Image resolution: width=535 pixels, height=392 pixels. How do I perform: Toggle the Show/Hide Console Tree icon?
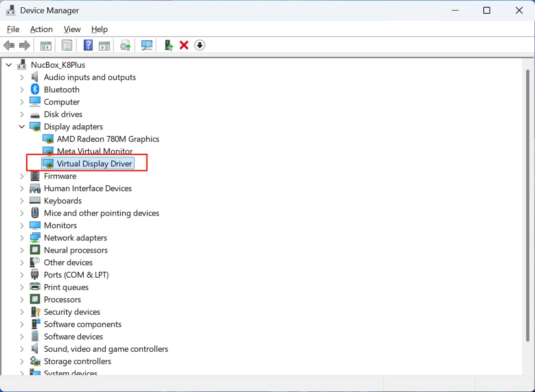pyautogui.click(x=46, y=45)
